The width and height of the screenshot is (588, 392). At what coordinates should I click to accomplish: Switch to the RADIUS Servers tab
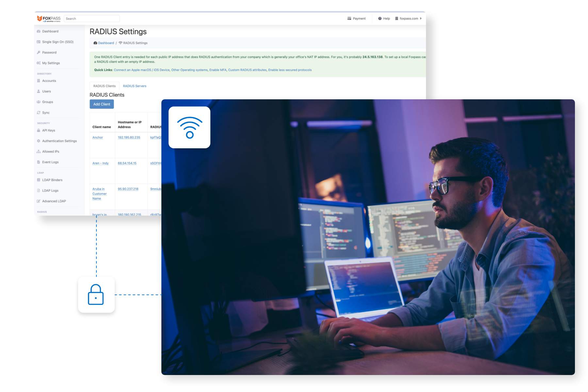pos(135,86)
